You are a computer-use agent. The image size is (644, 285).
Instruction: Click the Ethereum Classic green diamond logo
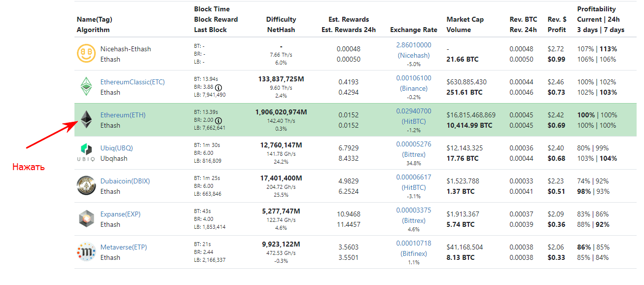(x=86, y=87)
